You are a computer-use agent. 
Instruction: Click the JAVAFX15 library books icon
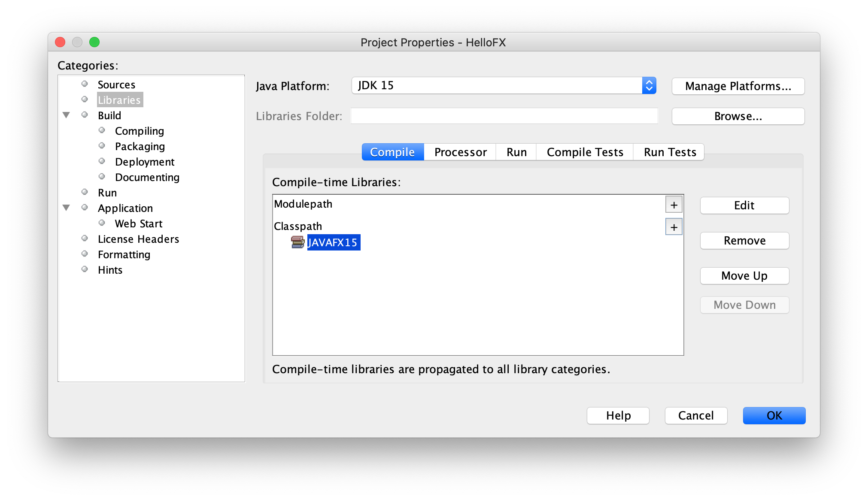pos(297,242)
